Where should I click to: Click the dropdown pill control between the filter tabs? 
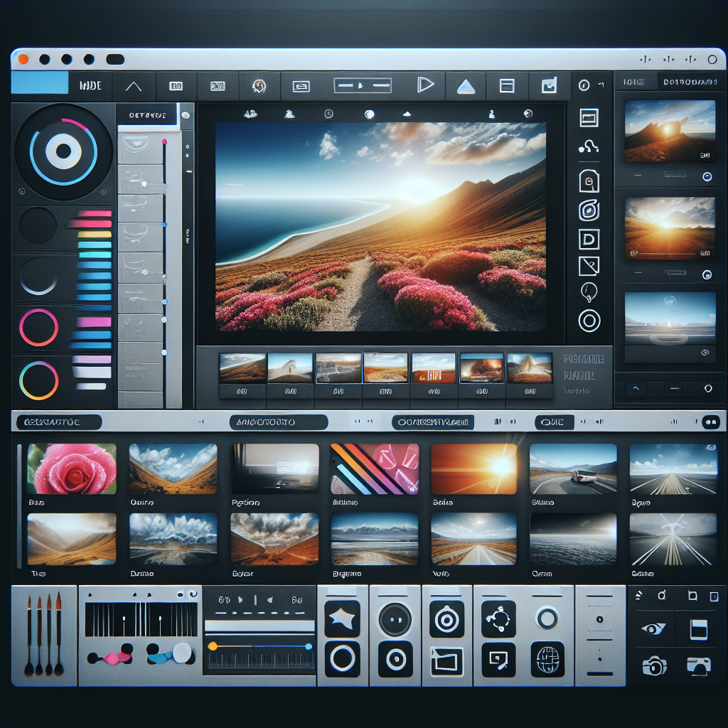553,422
